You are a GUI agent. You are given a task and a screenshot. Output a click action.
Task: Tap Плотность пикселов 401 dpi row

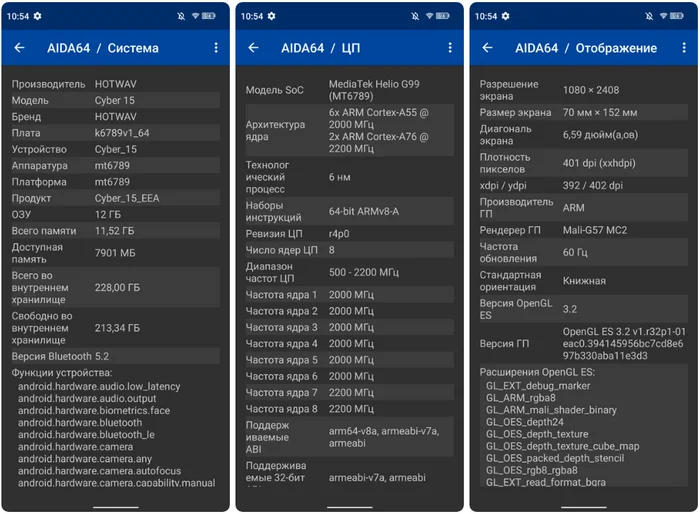click(583, 163)
